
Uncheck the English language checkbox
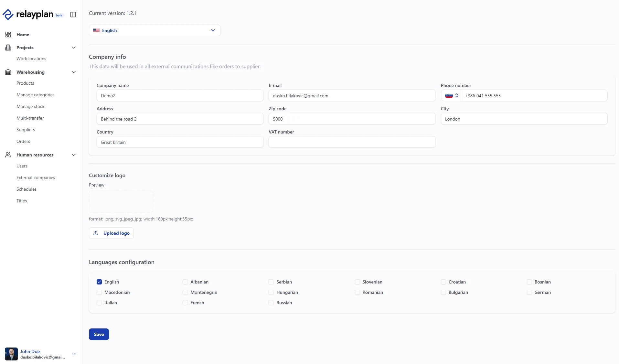tap(99, 282)
